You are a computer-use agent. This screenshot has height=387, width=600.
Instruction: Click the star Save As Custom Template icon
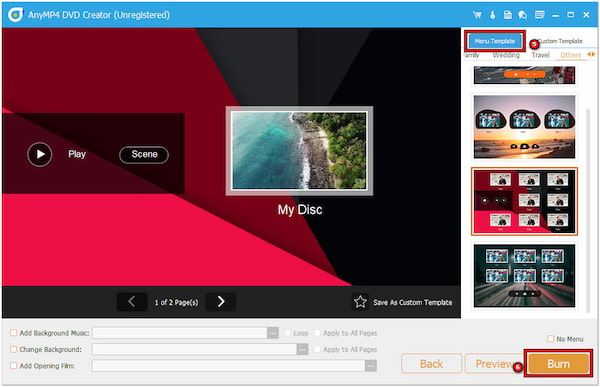point(360,302)
